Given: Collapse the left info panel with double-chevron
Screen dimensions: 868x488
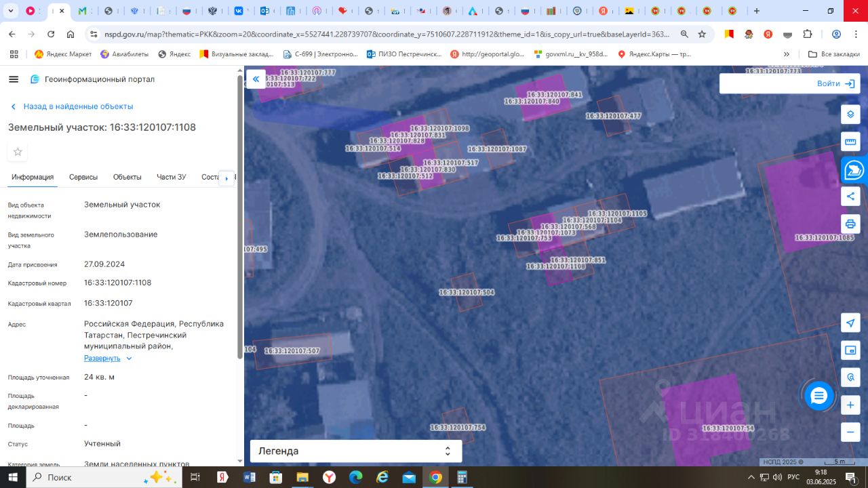Looking at the screenshot, I should click(x=256, y=79).
